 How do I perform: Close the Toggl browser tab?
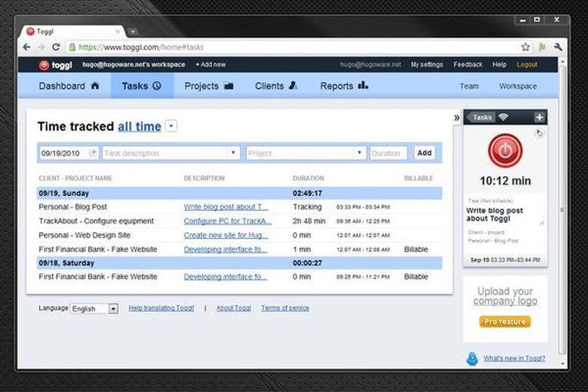pos(118,31)
